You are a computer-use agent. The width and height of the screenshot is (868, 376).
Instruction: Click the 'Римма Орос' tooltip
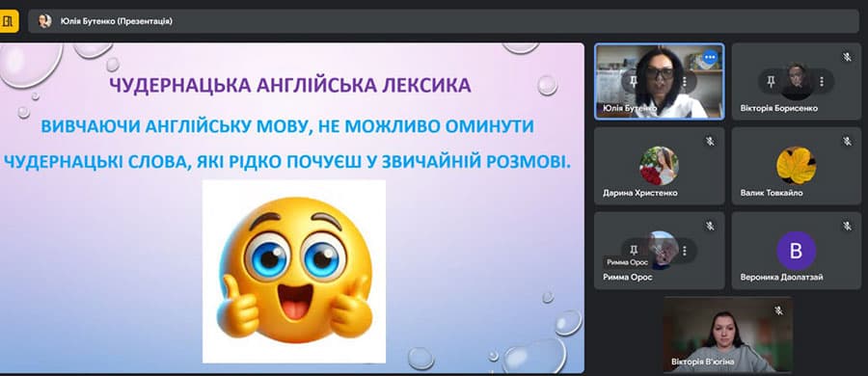pyautogui.click(x=627, y=262)
